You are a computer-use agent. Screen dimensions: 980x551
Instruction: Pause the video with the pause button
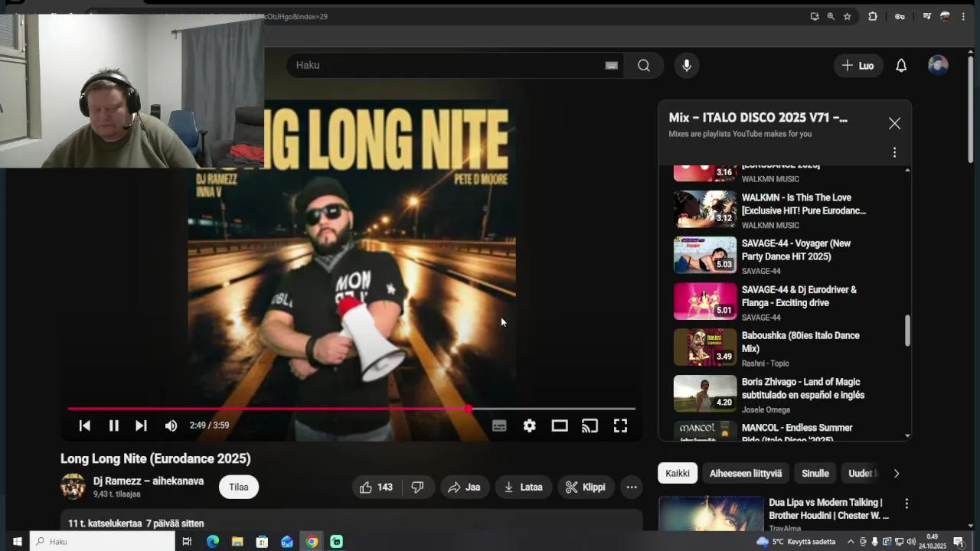113,425
